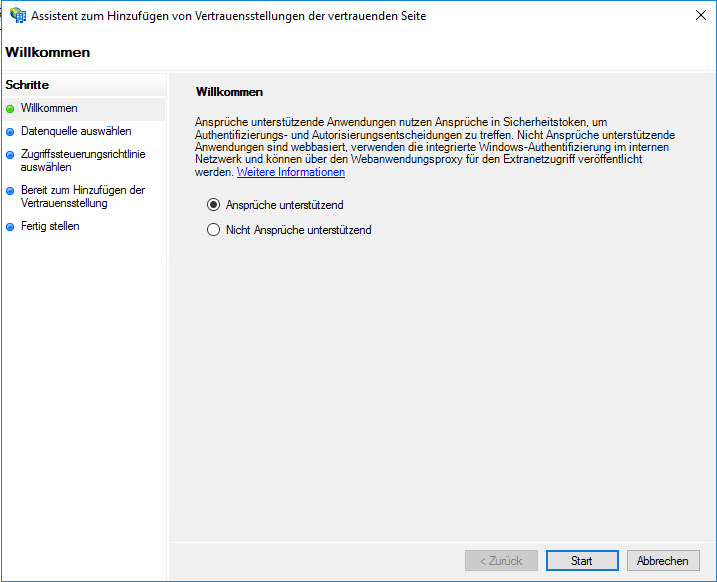
Task: Click the blue bullet beside Bereit zum Hinzufügen
Action: tap(11, 190)
